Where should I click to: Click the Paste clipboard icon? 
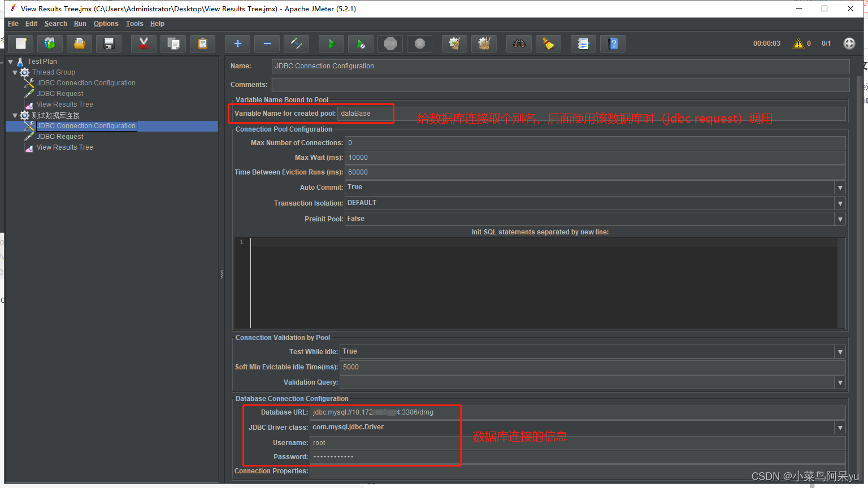coord(203,43)
